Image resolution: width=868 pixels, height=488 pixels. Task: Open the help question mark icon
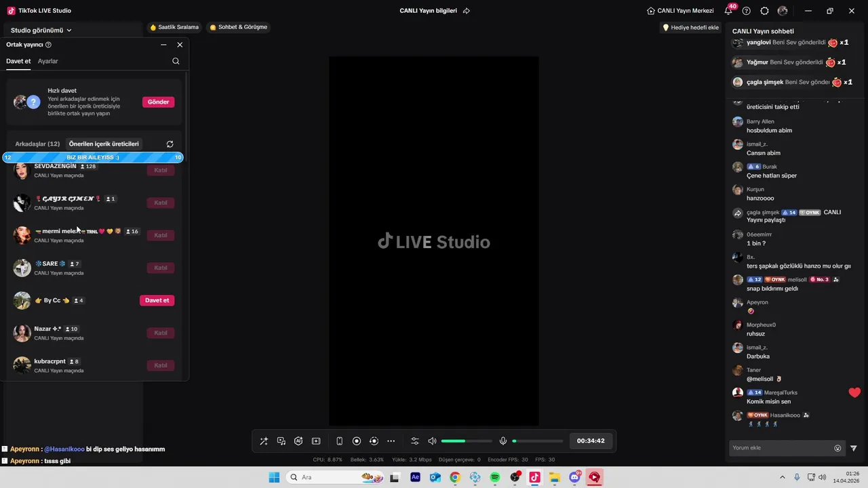[x=747, y=11]
